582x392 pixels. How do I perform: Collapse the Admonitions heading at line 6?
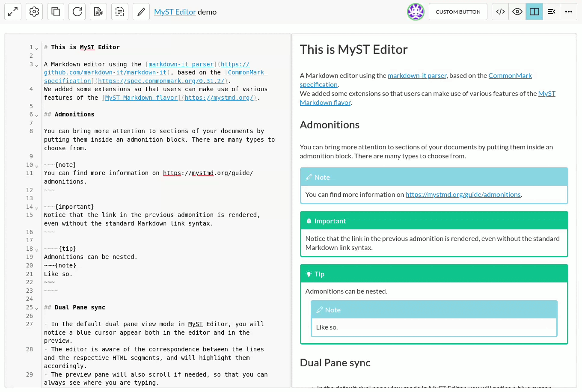[x=37, y=116]
